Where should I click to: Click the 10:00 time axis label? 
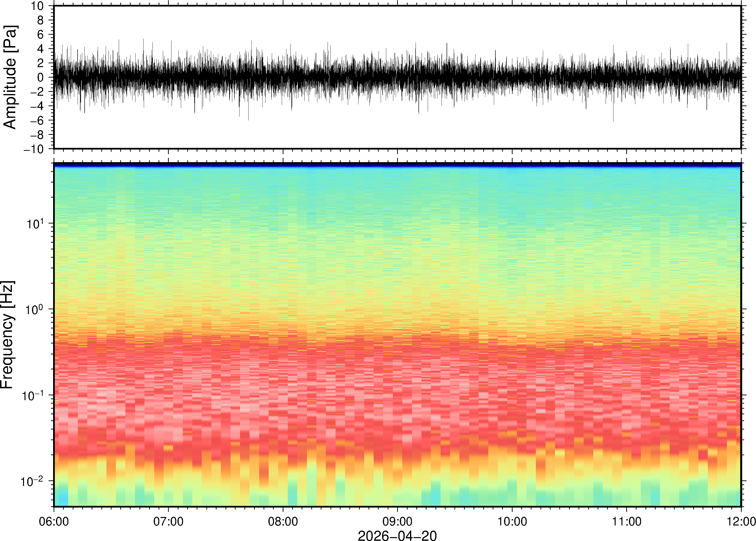pos(512,521)
